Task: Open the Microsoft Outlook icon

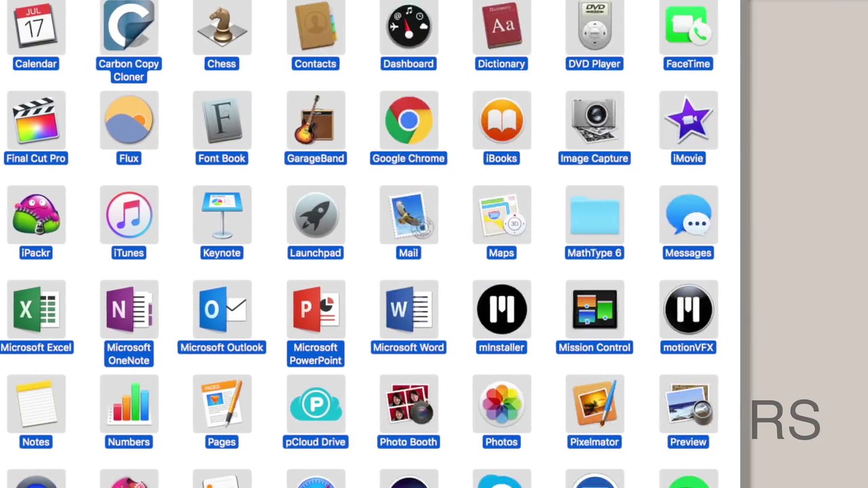Action: [x=222, y=309]
